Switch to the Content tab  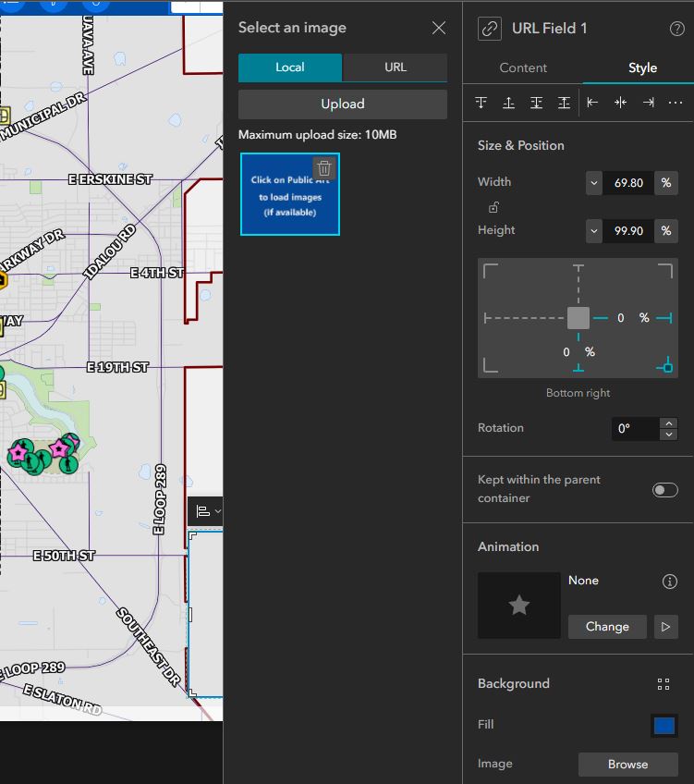[523, 68]
